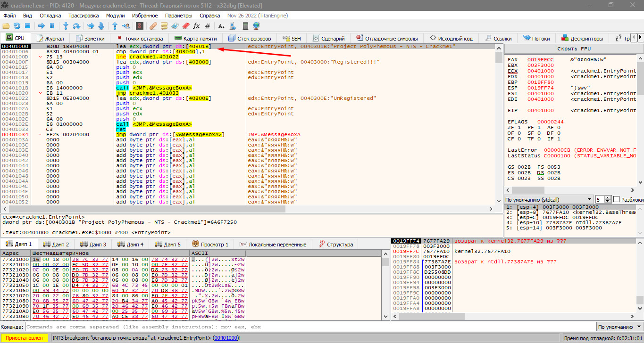Select the Структура tab
Viewport: 644px width, 343px height.
click(335, 244)
